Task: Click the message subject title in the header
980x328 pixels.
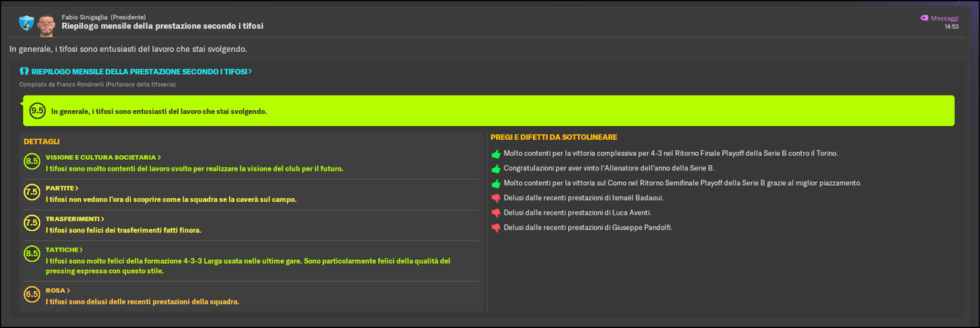Action: click(162, 26)
